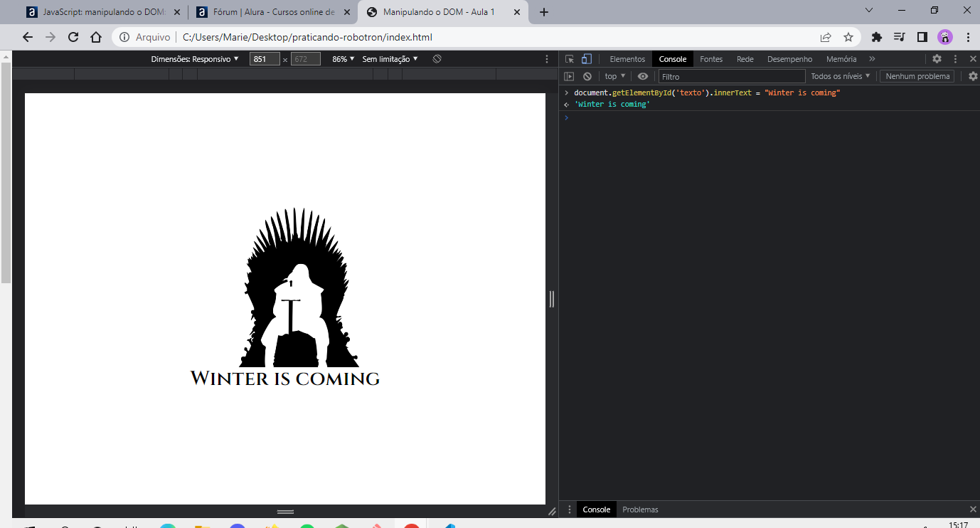Clear the console

[587, 76]
